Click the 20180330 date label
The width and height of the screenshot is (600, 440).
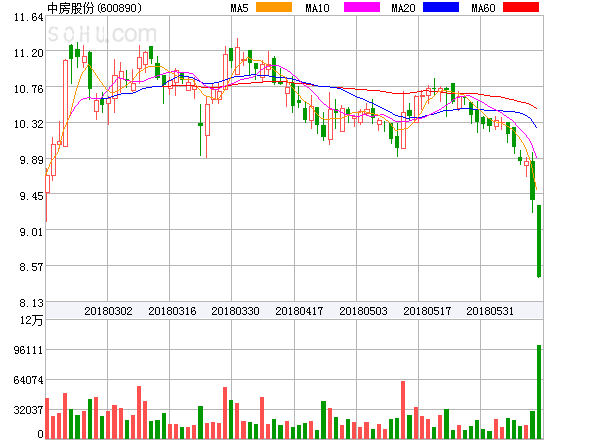tap(235, 311)
